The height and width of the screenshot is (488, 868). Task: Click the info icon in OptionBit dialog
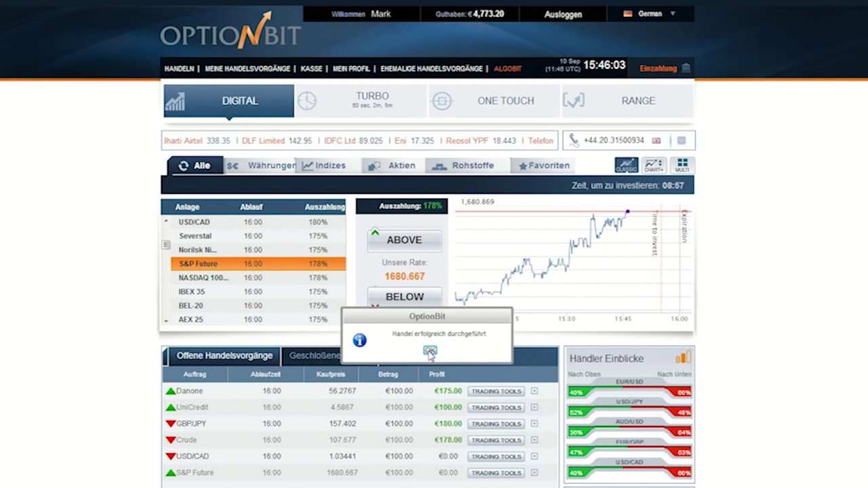click(x=359, y=340)
